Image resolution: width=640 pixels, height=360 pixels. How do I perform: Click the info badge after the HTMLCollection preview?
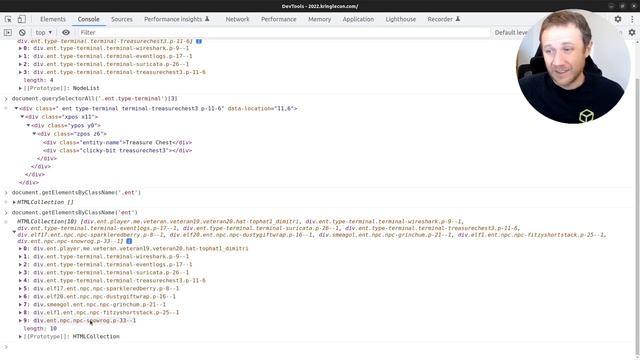click(129, 241)
